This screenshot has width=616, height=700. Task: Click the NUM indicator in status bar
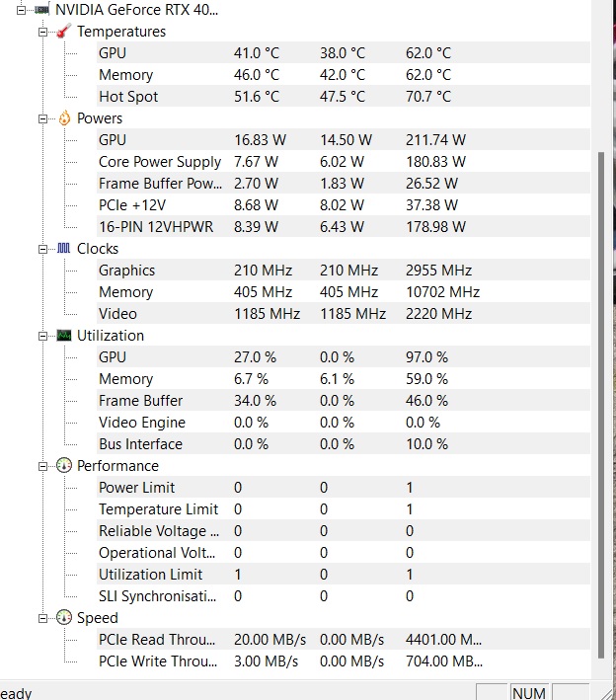(x=528, y=693)
